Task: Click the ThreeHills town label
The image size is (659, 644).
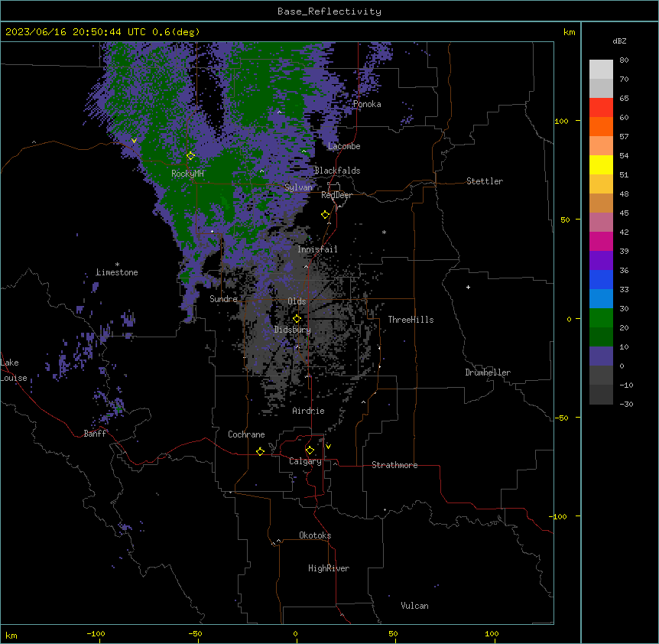Action: tap(411, 320)
